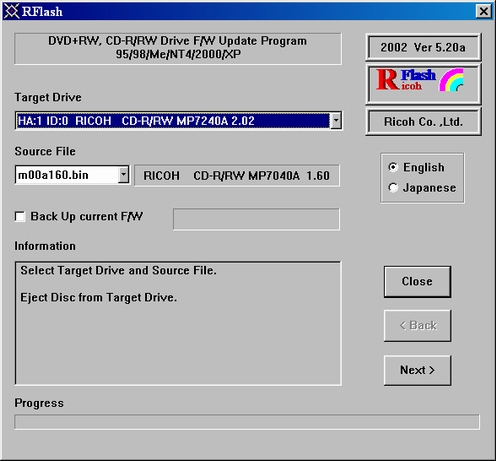Expand the Source File dropdown arrow
The image size is (496, 461).
(x=123, y=174)
